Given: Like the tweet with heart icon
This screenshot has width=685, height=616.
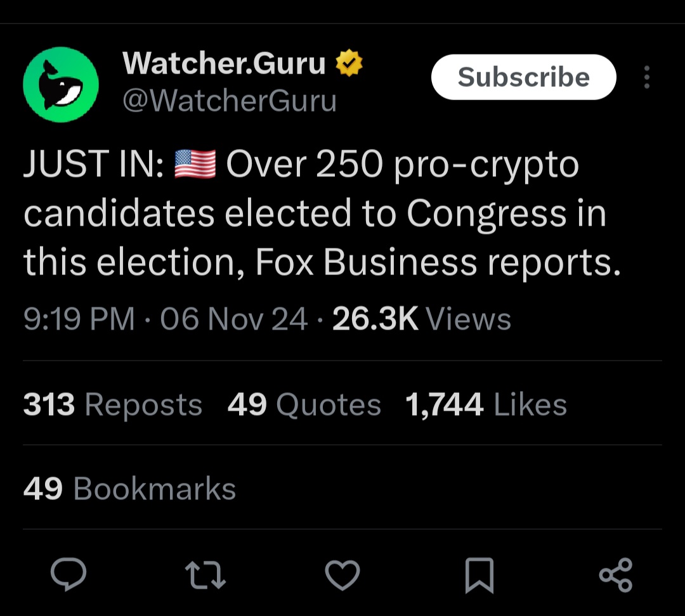Looking at the screenshot, I should (x=342, y=575).
